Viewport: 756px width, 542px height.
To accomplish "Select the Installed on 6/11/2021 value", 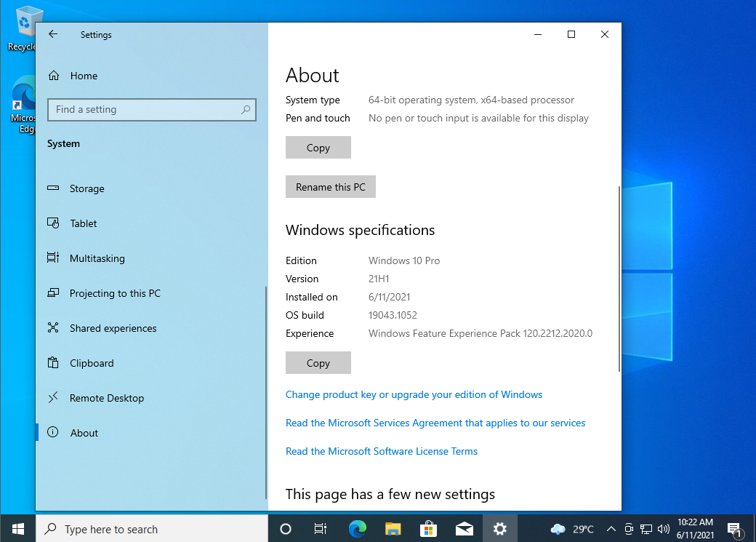I will [x=390, y=297].
